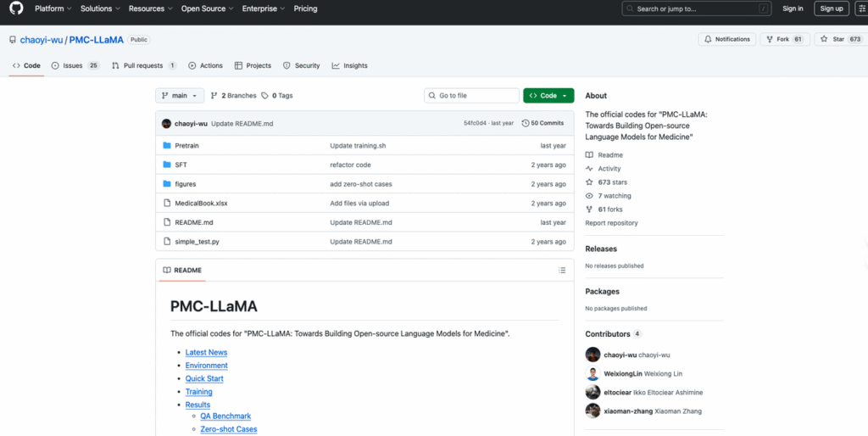Click the Sign up button

[x=832, y=8]
